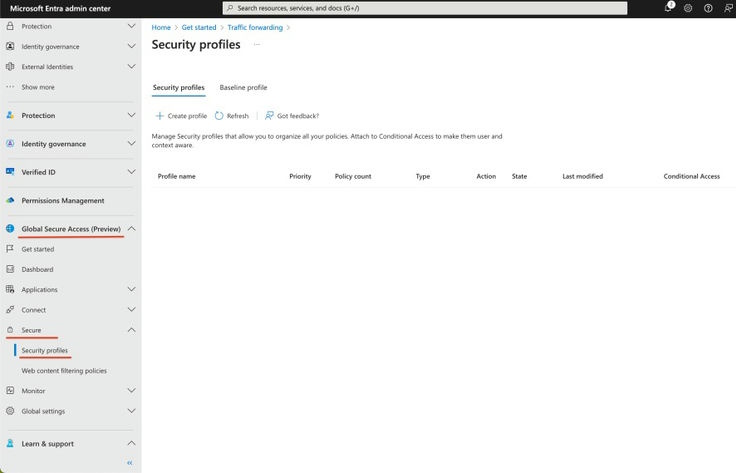The height and width of the screenshot is (473, 736).
Task: Click the circular Refresh icon
Action: click(x=219, y=115)
